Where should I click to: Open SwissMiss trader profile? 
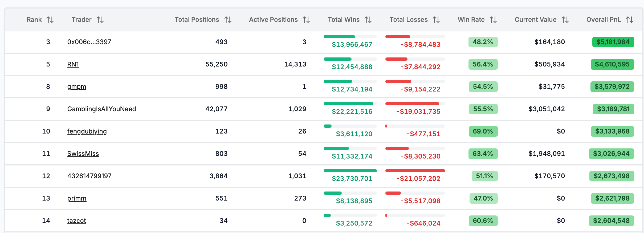83,154
